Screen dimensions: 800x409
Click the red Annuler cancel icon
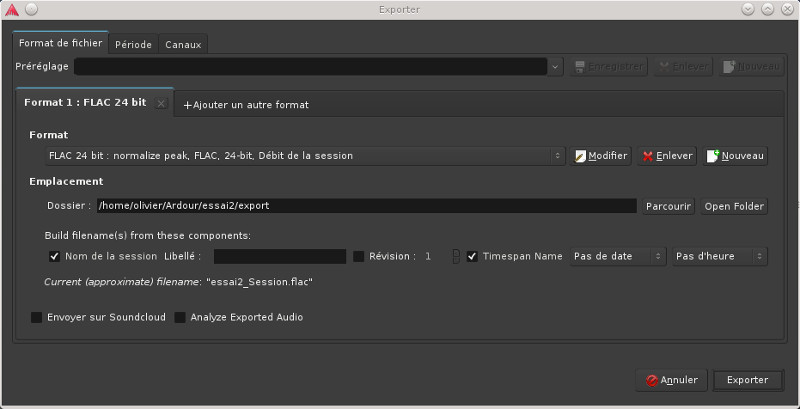(x=652, y=380)
